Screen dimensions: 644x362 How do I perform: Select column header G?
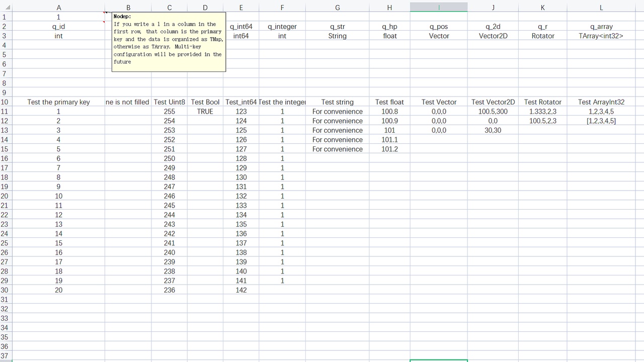[x=337, y=7]
